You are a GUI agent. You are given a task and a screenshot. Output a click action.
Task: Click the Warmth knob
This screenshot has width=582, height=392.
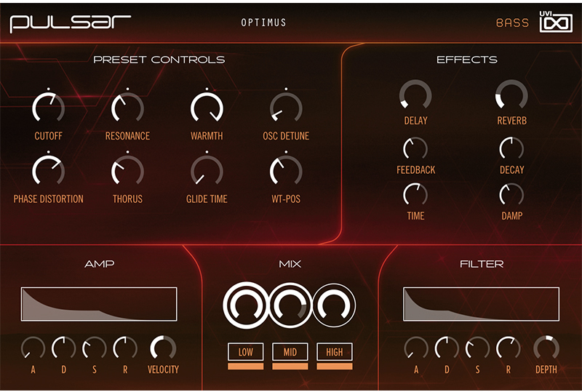pyautogui.click(x=207, y=108)
